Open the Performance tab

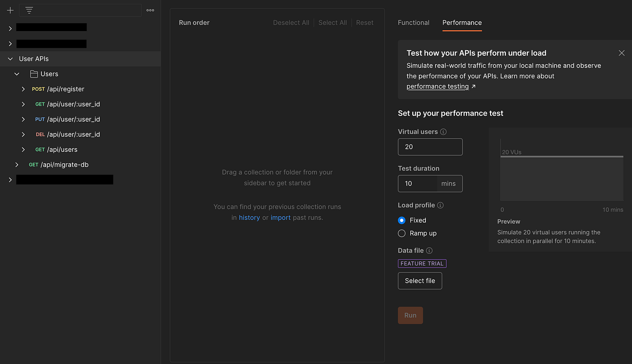click(462, 22)
